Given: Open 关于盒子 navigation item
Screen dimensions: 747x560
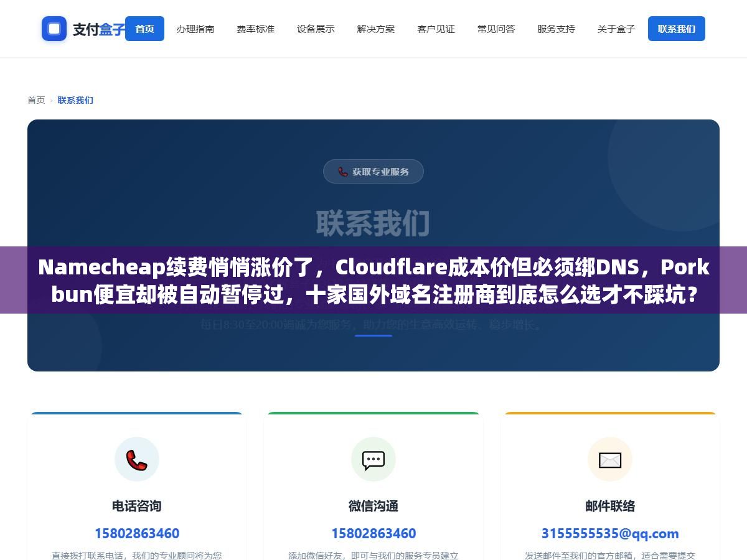Looking at the screenshot, I should [x=616, y=29].
